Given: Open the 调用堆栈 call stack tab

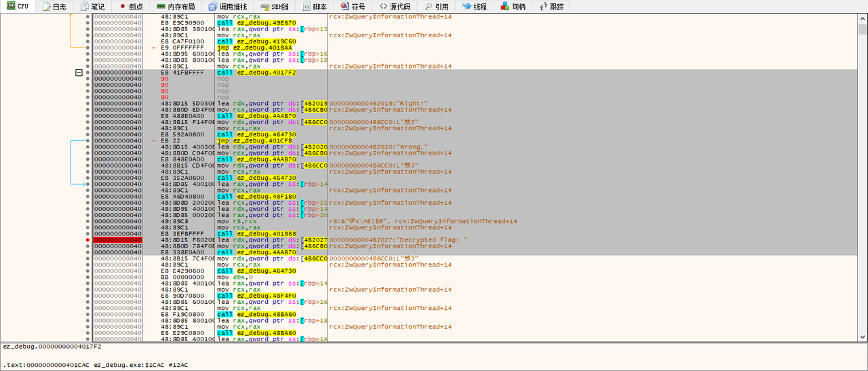Looking at the screenshot, I should [227, 6].
